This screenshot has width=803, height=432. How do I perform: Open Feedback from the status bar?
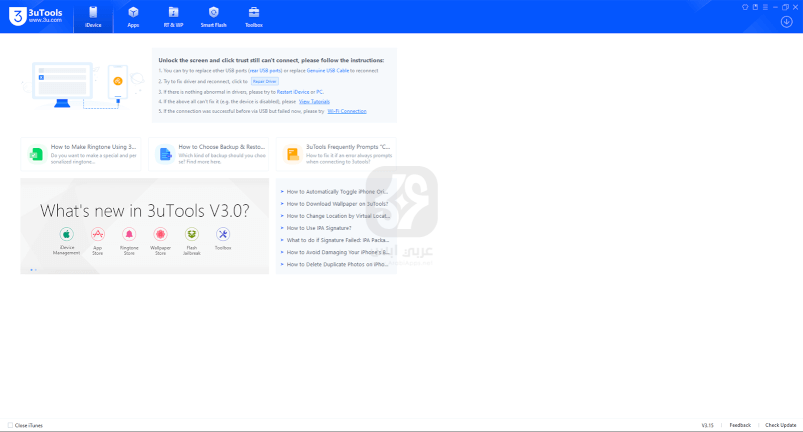click(x=739, y=425)
